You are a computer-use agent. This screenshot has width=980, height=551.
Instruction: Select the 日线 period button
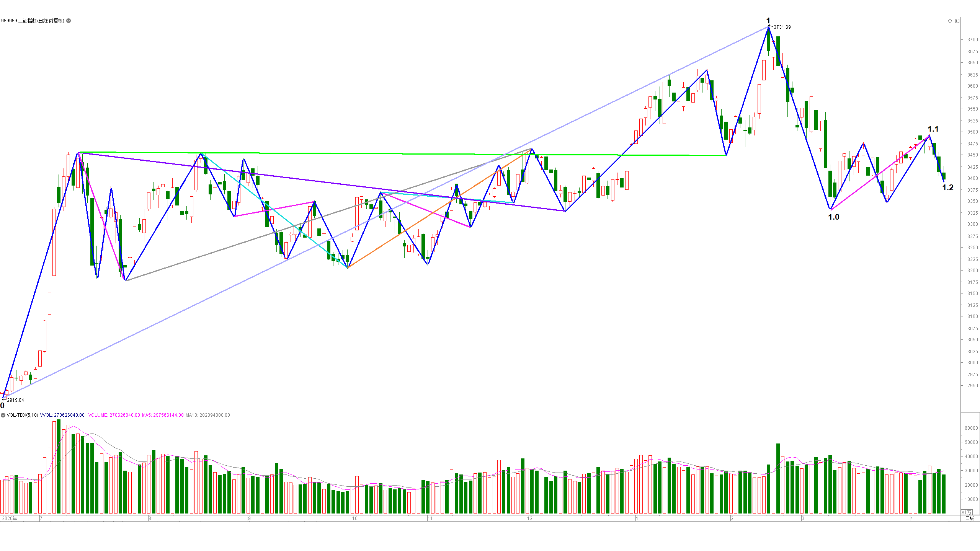click(x=970, y=518)
